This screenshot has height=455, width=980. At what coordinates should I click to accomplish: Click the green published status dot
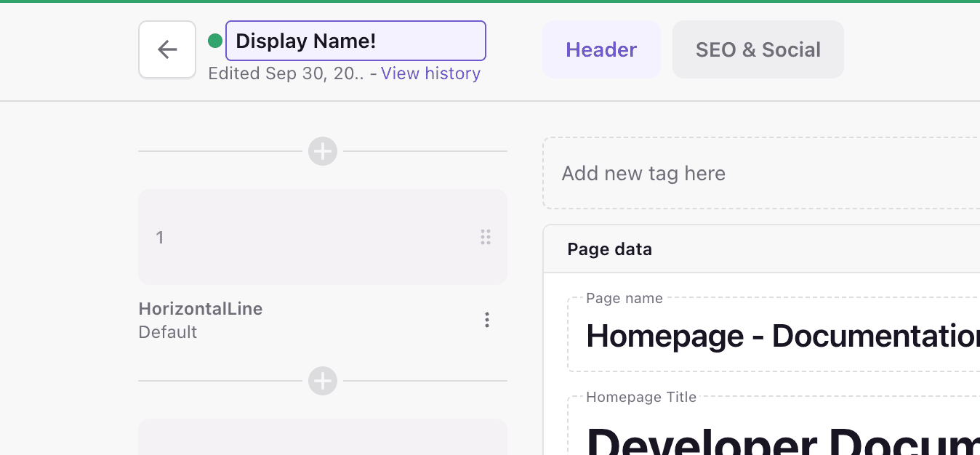coord(215,41)
